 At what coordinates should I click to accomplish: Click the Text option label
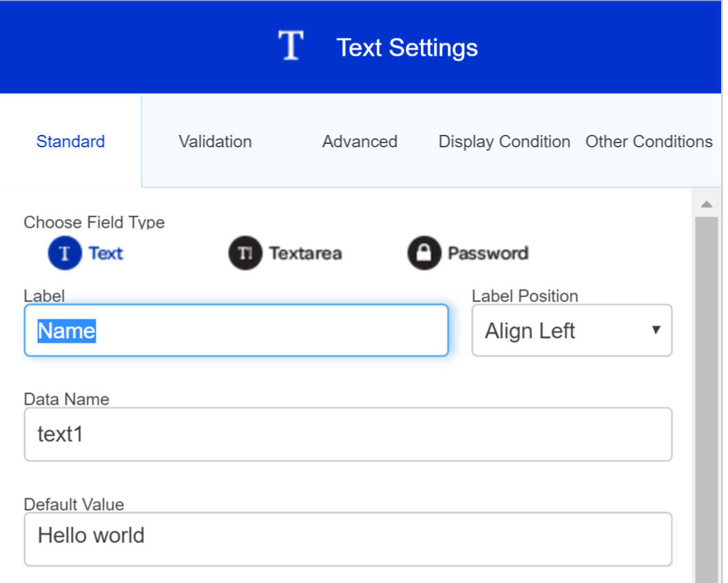tap(106, 253)
